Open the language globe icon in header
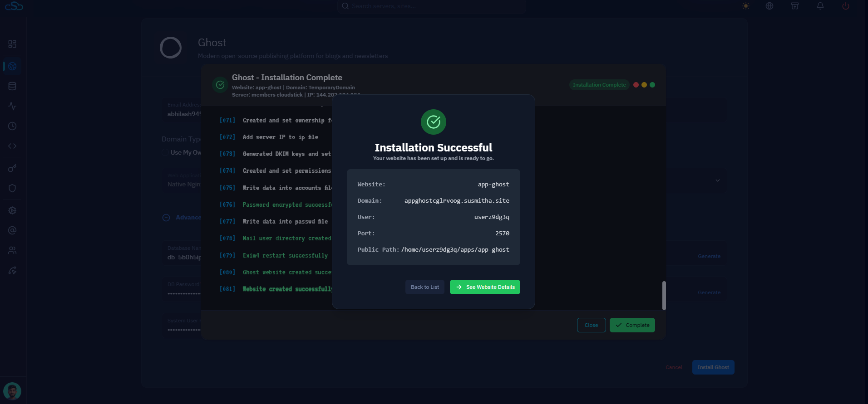This screenshot has height=404, width=868. click(769, 6)
